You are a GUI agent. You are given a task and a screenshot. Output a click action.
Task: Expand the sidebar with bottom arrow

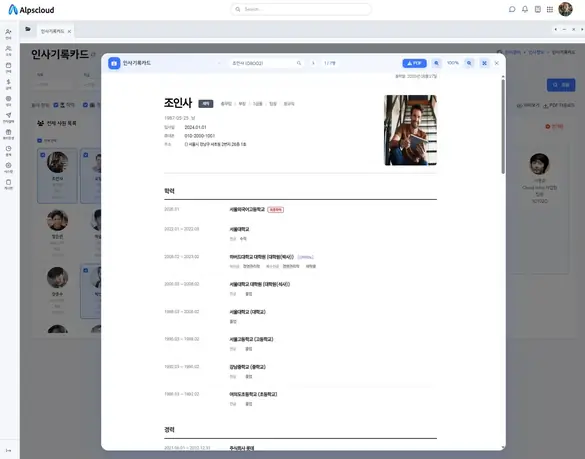[x=8, y=450]
